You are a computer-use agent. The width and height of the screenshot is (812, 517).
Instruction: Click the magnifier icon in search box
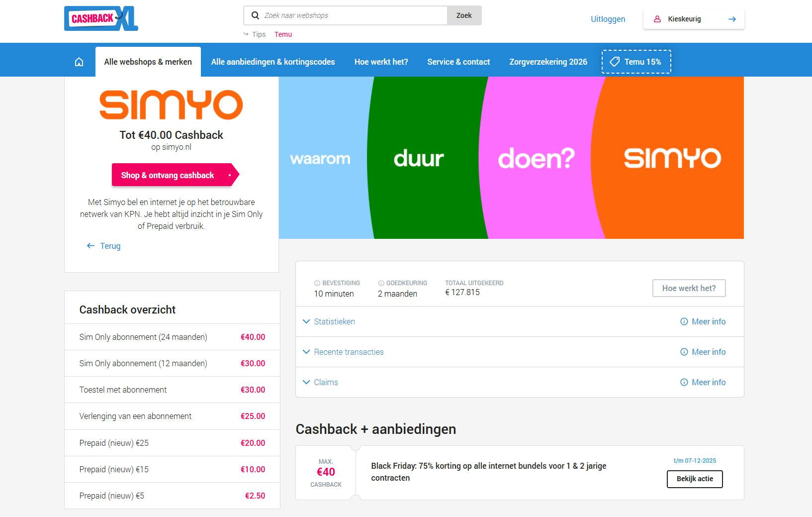tap(255, 15)
